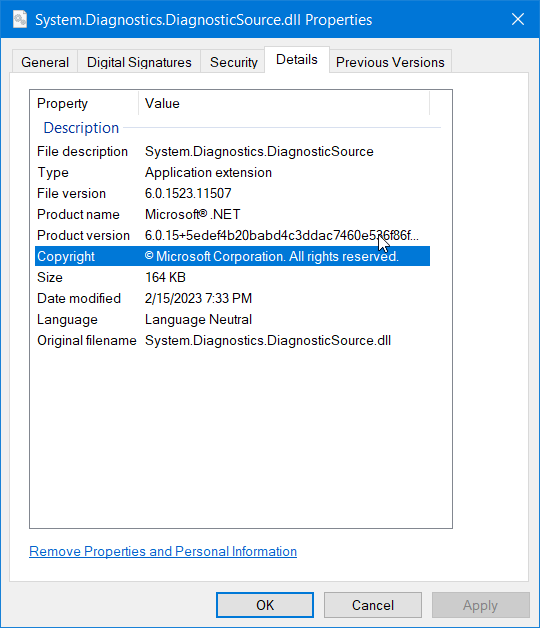Select the Details tab
This screenshot has width=540, height=628.
tap(297, 59)
